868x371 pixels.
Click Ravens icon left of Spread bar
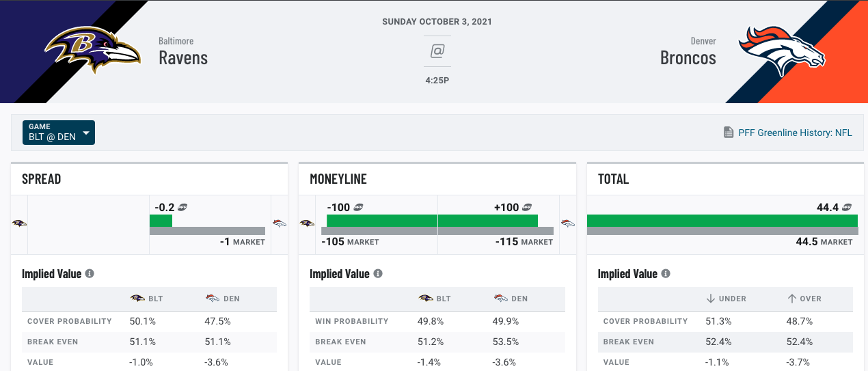coord(19,223)
